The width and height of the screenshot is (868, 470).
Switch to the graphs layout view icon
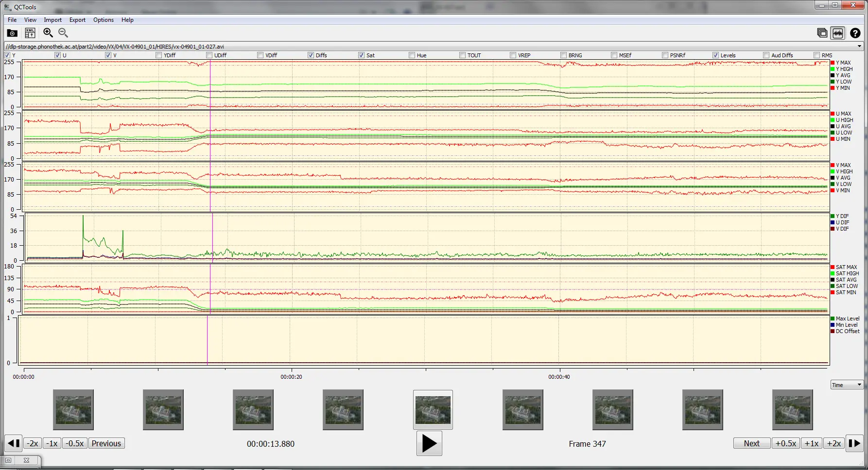click(838, 33)
